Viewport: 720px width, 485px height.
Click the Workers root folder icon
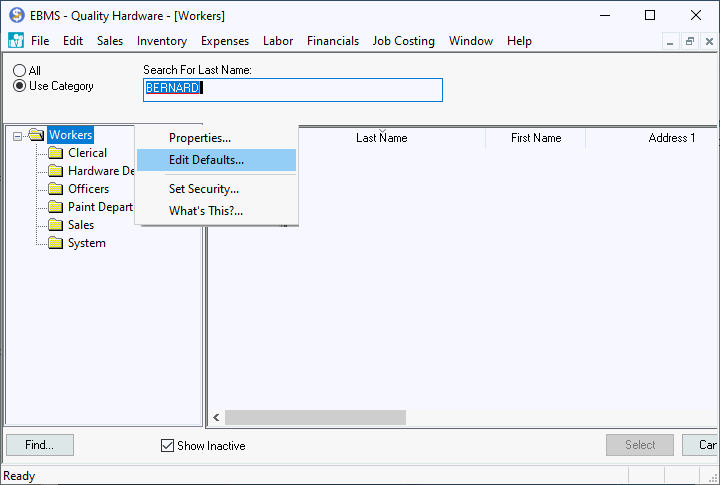pyautogui.click(x=37, y=135)
